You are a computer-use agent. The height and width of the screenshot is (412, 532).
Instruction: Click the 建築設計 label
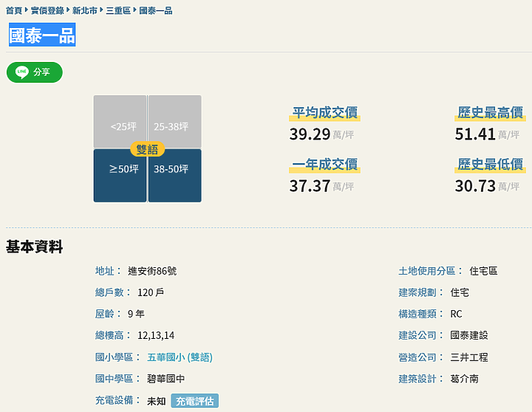tap(421, 379)
